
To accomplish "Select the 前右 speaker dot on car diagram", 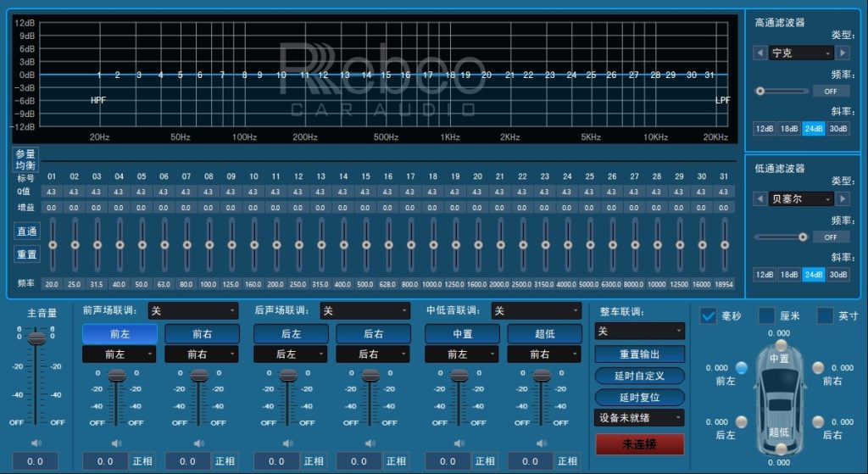I will [818, 368].
